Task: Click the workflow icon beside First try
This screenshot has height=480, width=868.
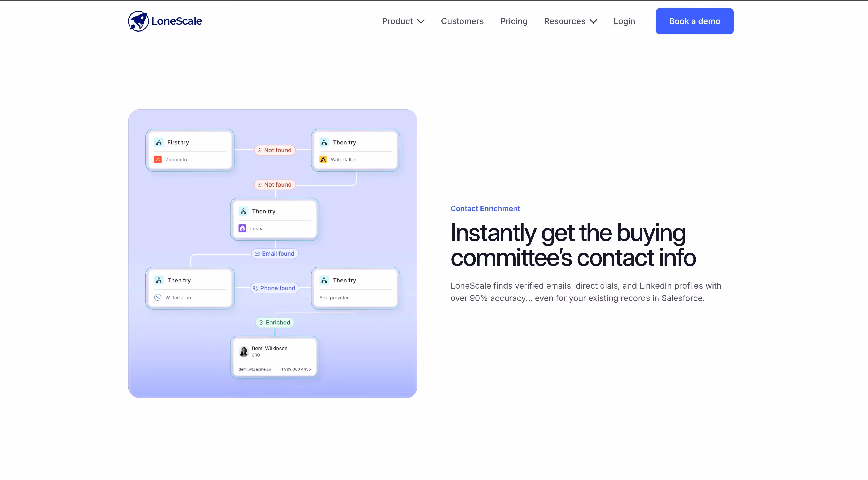Action: (159, 142)
